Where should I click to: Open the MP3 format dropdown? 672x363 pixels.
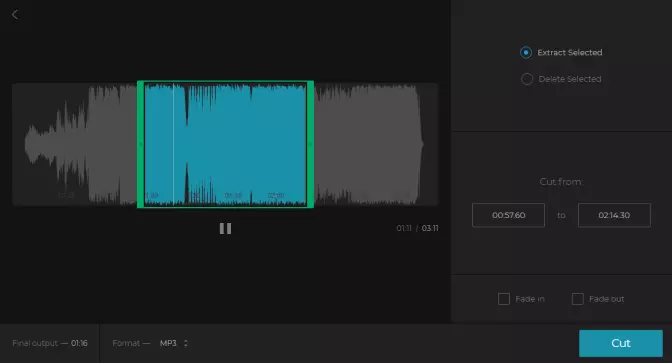point(174,343)
